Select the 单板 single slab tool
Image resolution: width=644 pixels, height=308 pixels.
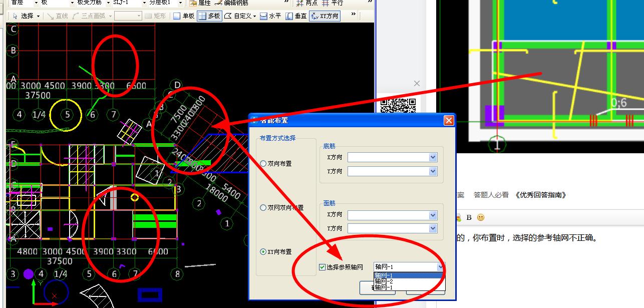point(183,16)
